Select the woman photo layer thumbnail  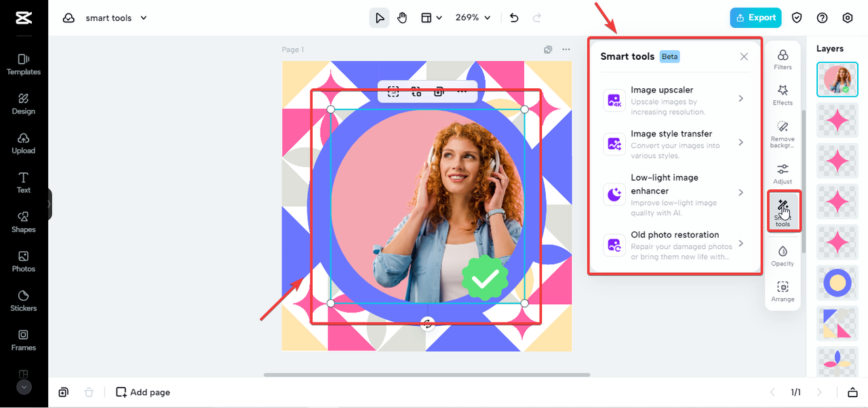[x=837, y=79]
